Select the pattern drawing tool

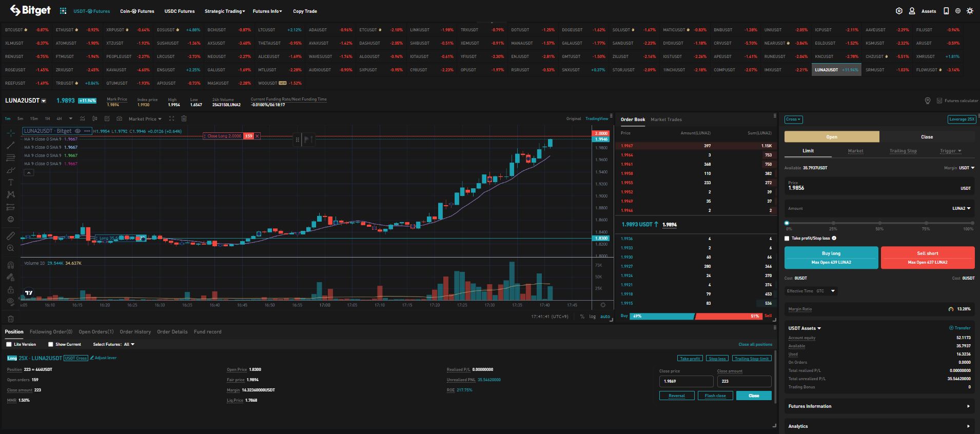pos(10,194)
